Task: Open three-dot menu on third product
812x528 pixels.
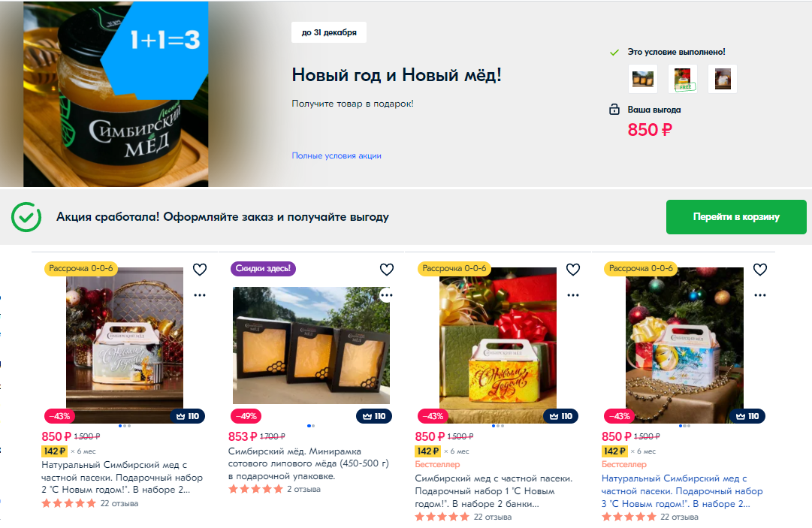Action: click(x=572, y=295)
